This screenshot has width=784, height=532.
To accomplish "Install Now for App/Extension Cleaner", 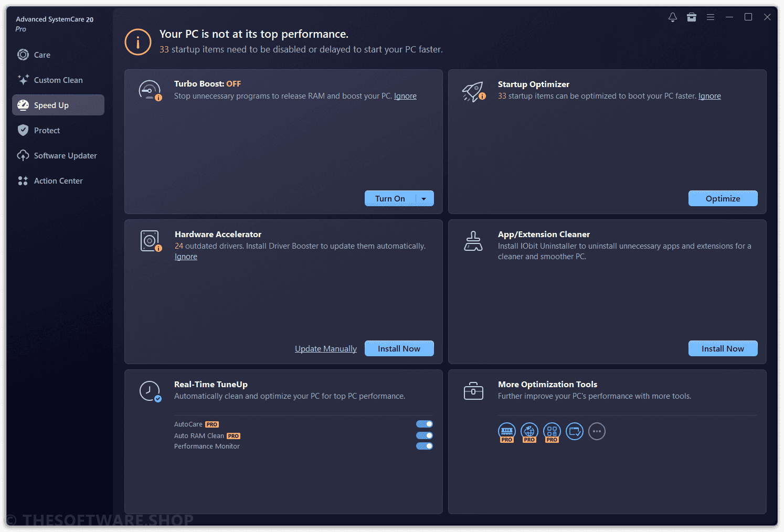I will click(x=723, y=348).
